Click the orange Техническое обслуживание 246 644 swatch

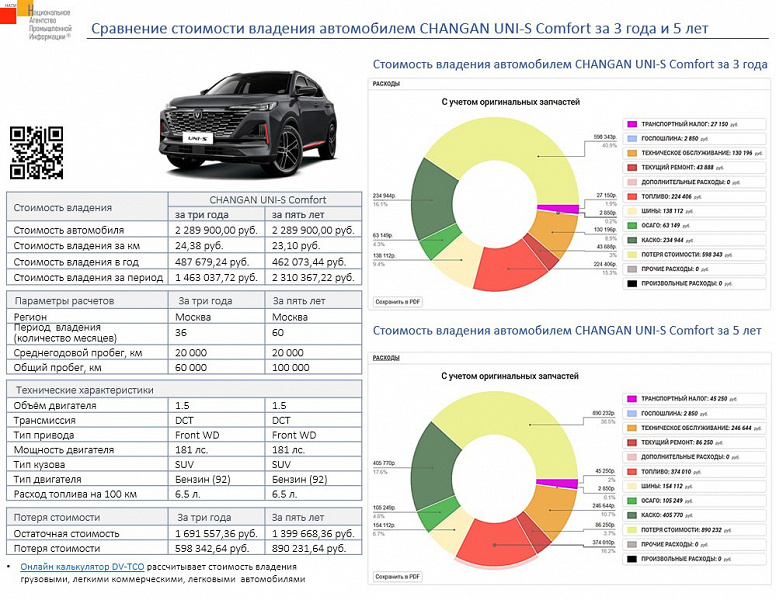point(632,428)
